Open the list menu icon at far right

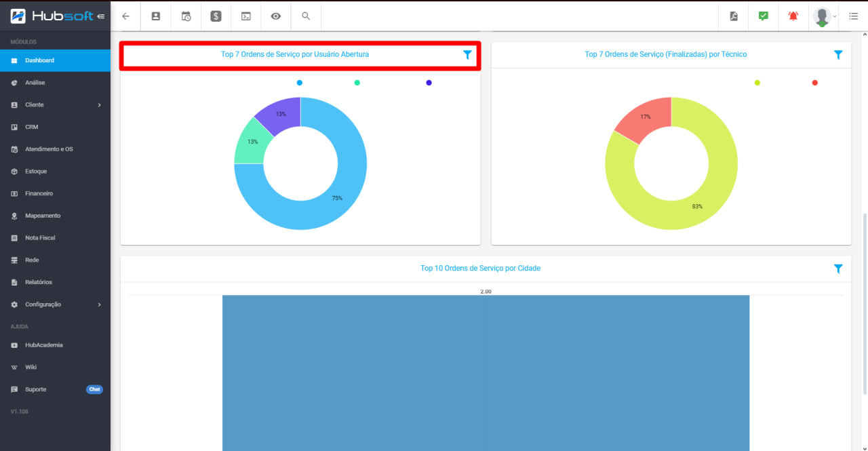854,16
